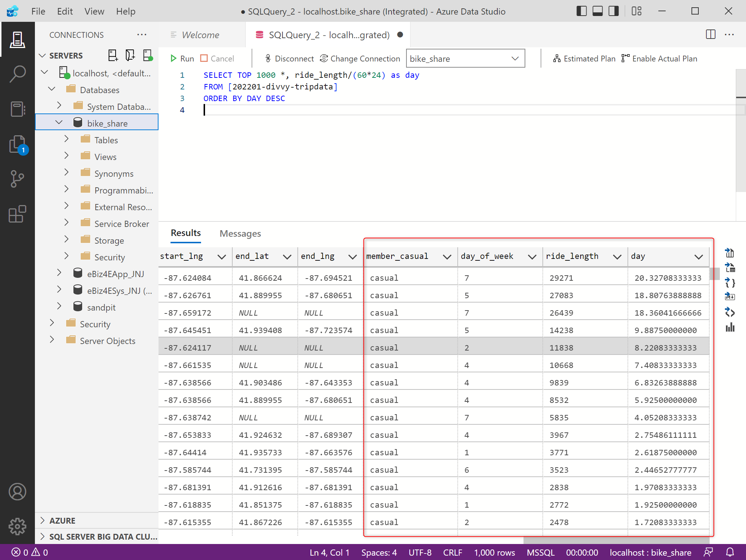Save results as JSON icon
Viewport: 746px width, 560px height.
point(730,283)
